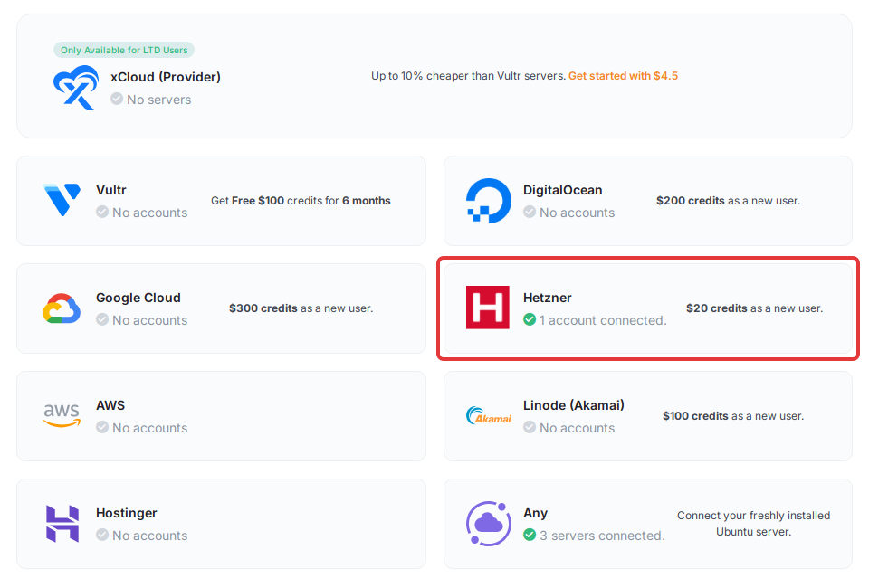The height and width of the screenshot is (588, 869).
Task: Click grey check icon under Linode (Akamai)
Action: point(530,428)
